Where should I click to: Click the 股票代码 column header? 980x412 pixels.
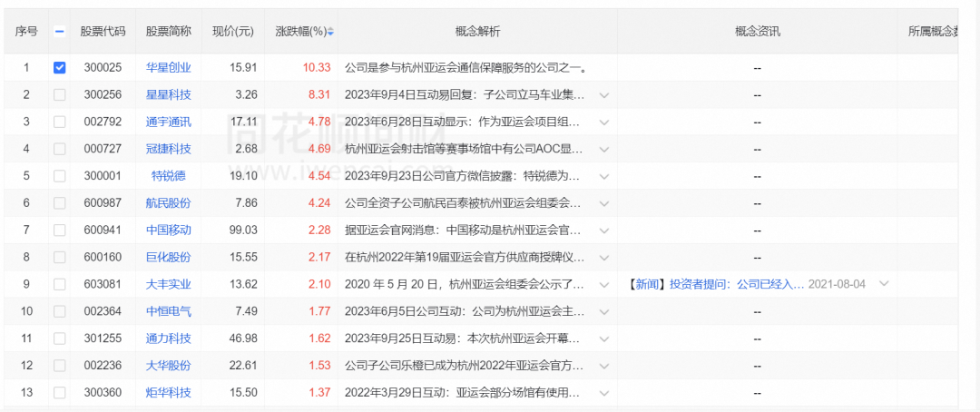click(x=103, y=32)
